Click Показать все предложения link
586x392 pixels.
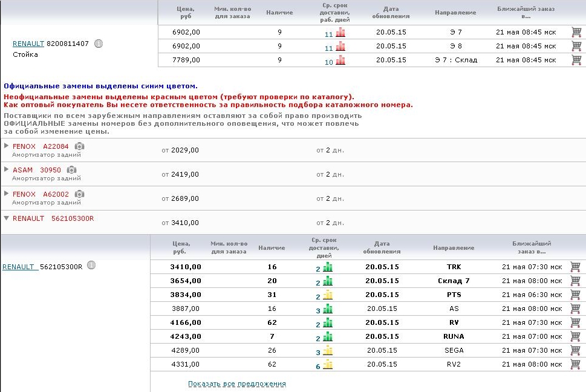point(237,384)
